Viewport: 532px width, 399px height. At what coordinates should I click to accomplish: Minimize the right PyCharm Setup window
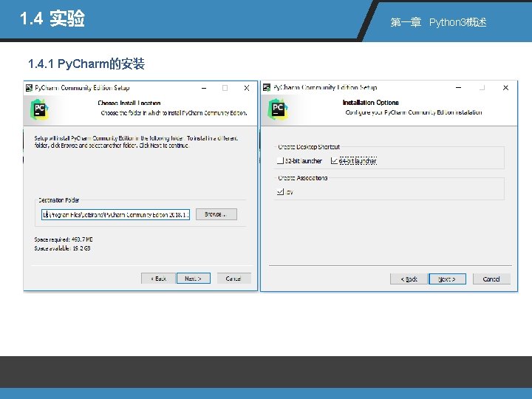[x=458, y=87]
